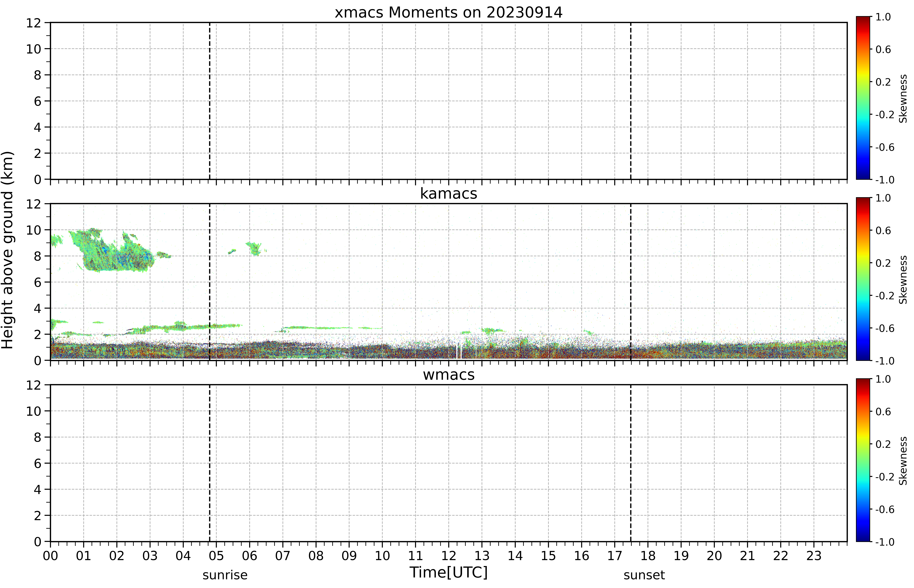Click the top Skewness colorbar in the xmacs panel

[x=863, y=98]
